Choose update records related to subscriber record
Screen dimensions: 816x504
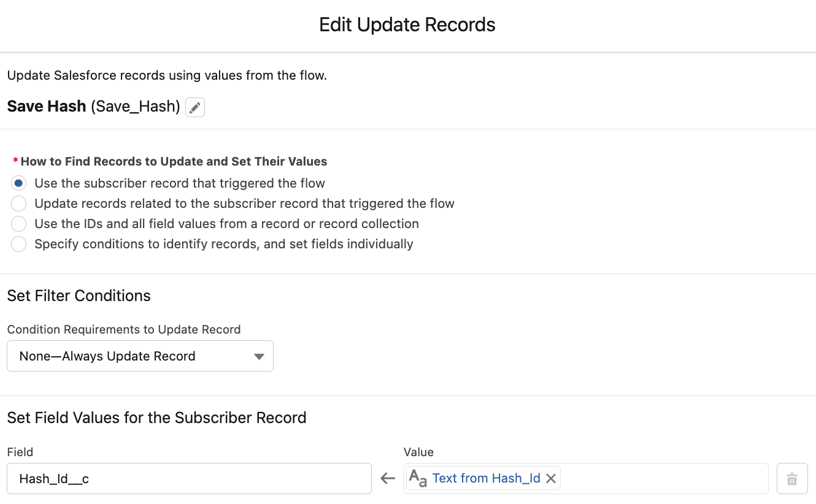click(18, 203)
